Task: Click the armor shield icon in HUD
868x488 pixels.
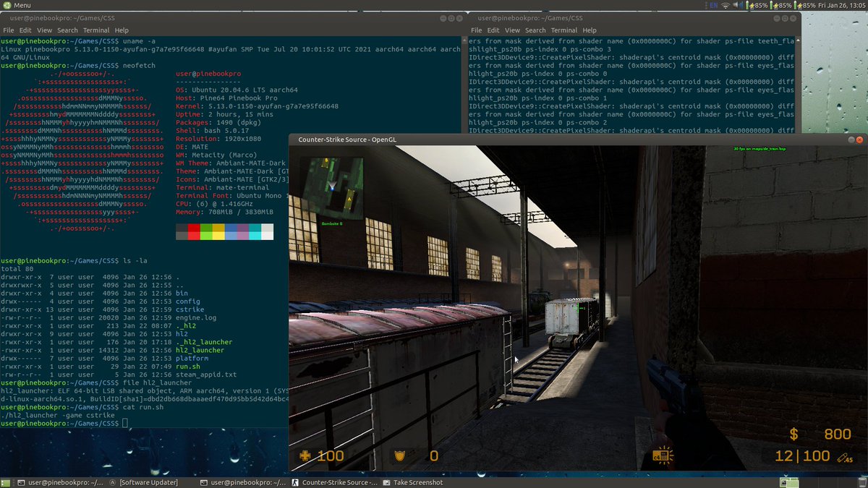Action: click(x=399, y=455)
